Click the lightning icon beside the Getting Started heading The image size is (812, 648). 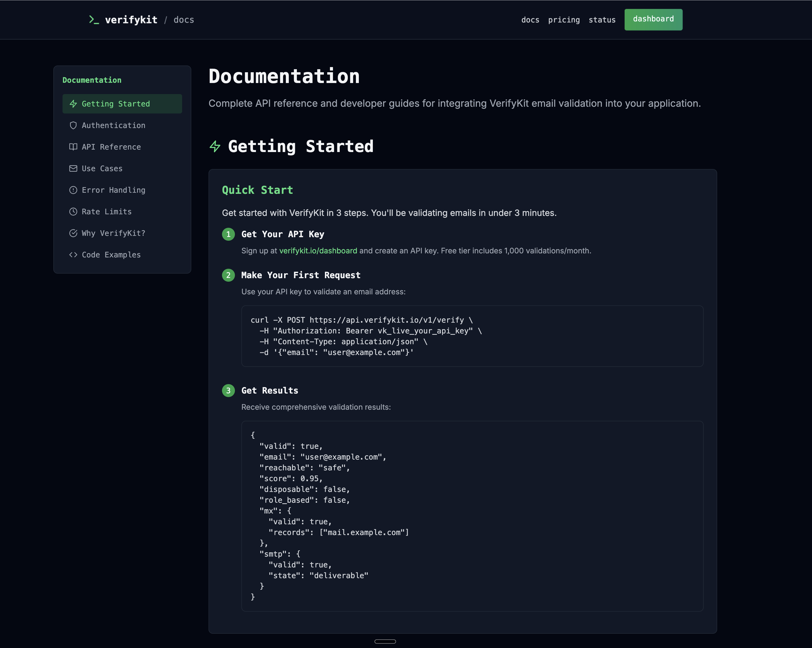tap(215, 146)
